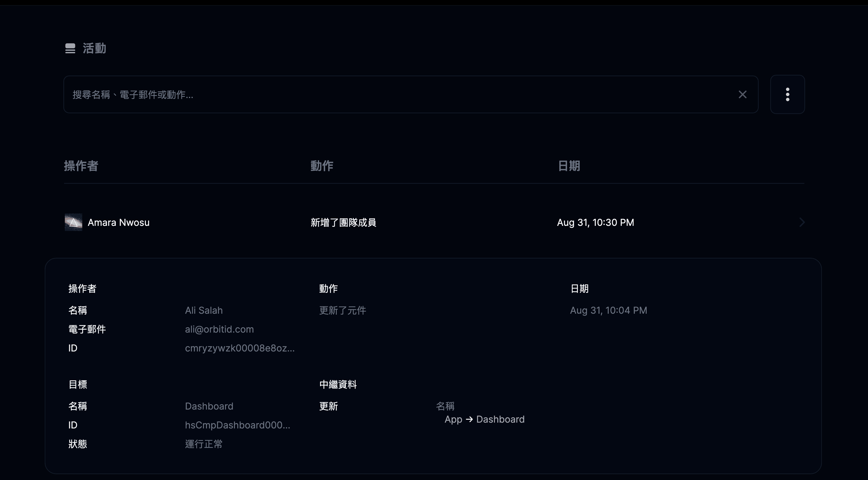Viewport: 868px width, 480px height.
Task: Click the 活動 page title
Action: coord(94,48)
